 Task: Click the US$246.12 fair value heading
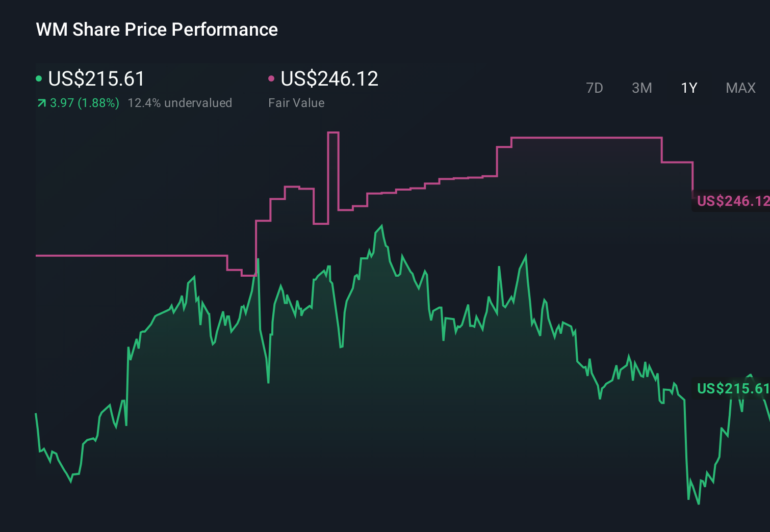tap(330, 79)
